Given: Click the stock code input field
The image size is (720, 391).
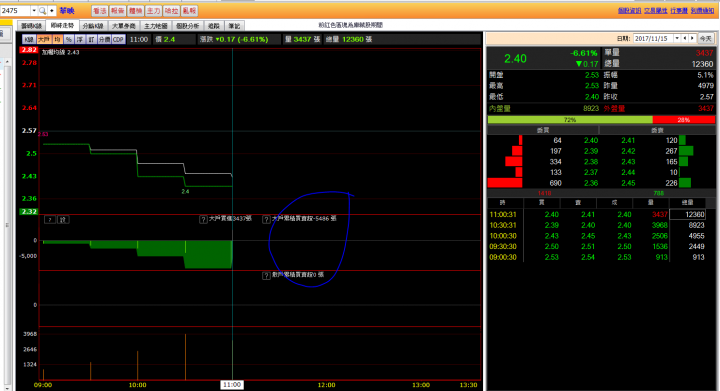Looking at the screenshot, I should [x=16, y=11].
